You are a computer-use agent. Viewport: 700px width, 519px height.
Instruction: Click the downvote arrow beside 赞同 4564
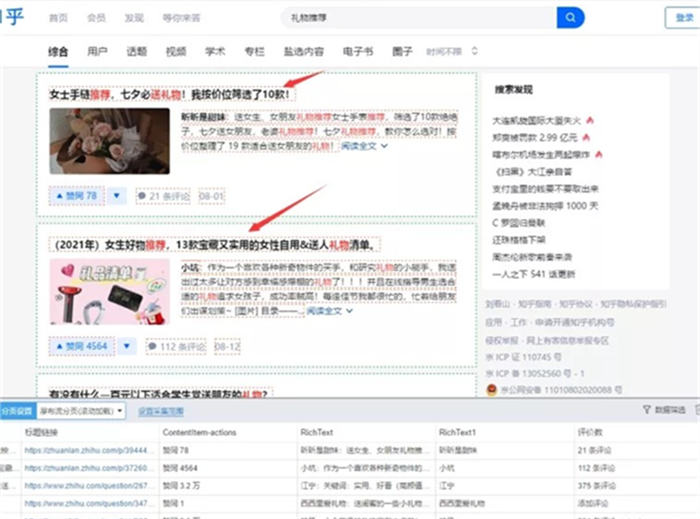[125, 347]
